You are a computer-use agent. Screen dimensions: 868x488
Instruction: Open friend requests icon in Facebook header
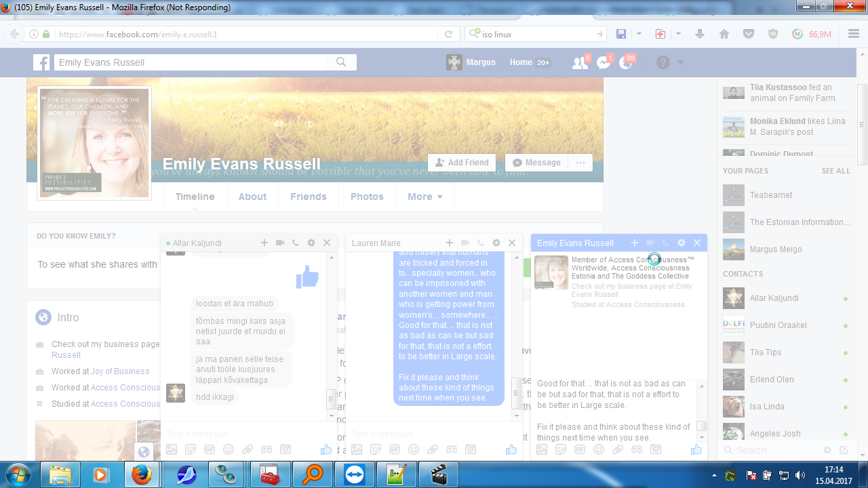point(580,63)
